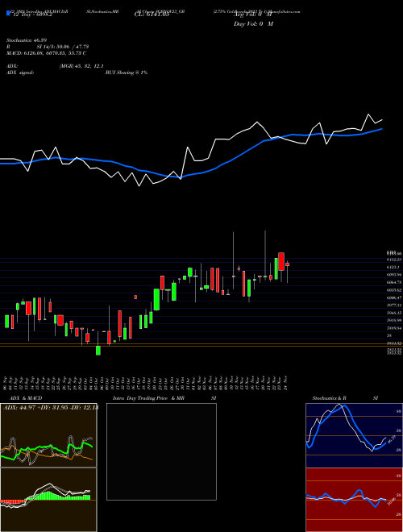Click the 'Stochastics & R' panel heading
Viewport: 403px width, 532px height.
coord(329,398)
